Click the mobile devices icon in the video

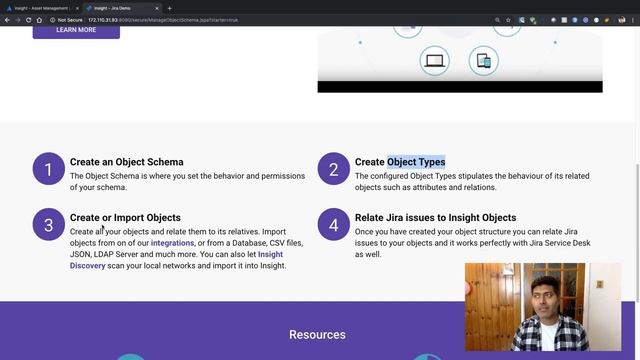tap(484, 61)
